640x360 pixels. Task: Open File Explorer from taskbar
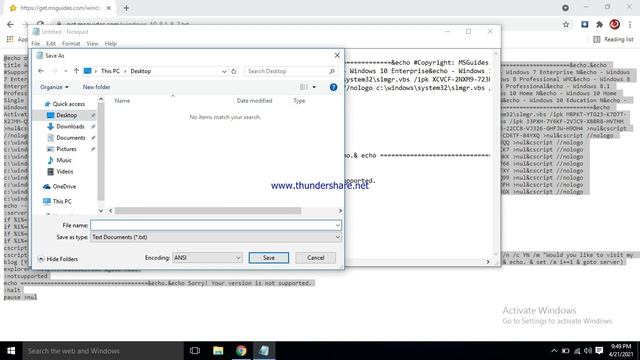point(218,351)
